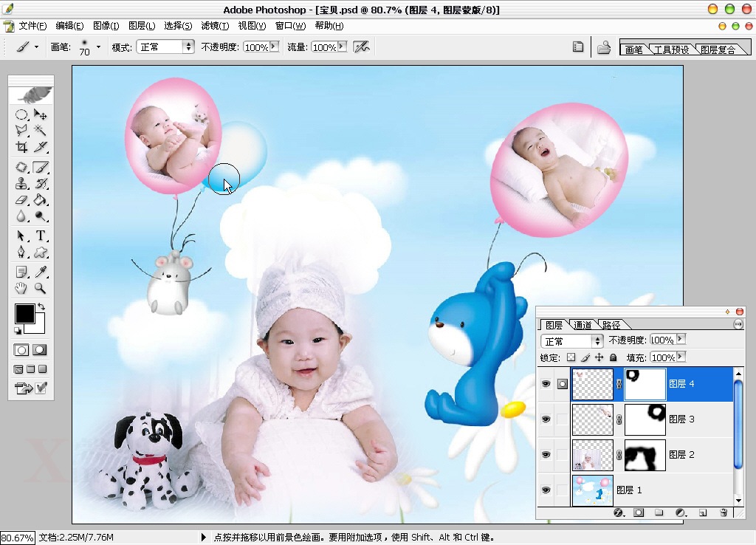
Task: Switch to Quick Mask Mode
Action: coord(40,350)
